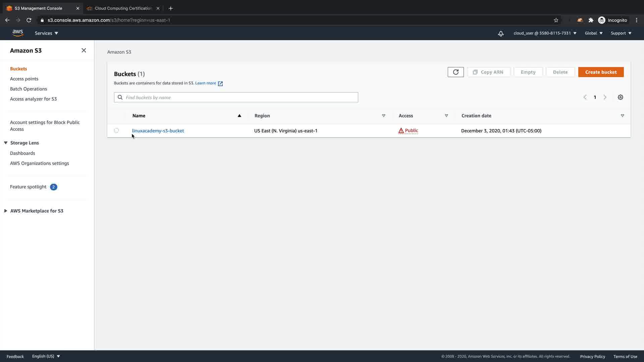
Task: Open the table preferences gear icon
Action: click(620, 97)
